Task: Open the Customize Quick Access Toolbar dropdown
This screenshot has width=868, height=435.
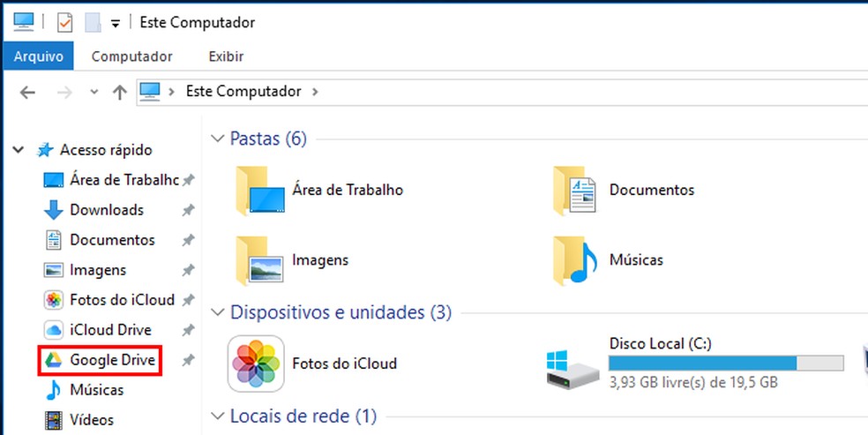Action: pyautogui.click(x=116, y=23)
